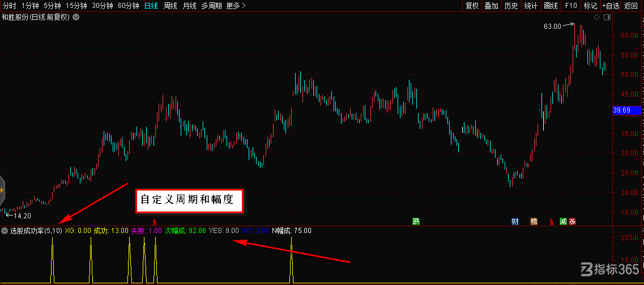The width and height of the screenshot is (644, 285).
Task: Click the orange 榜 event marker
Action: pos(534,222)
